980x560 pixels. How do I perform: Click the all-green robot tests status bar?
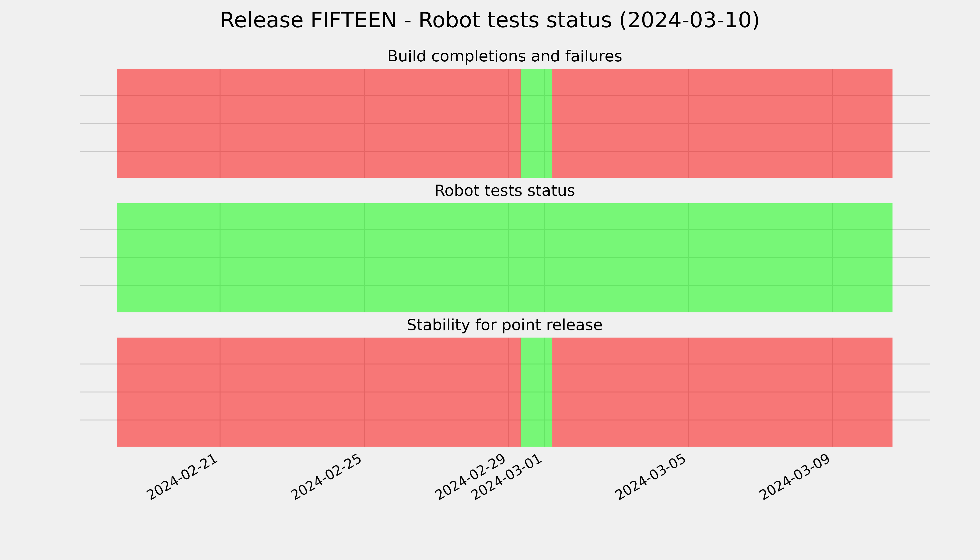tap(505, 258)
